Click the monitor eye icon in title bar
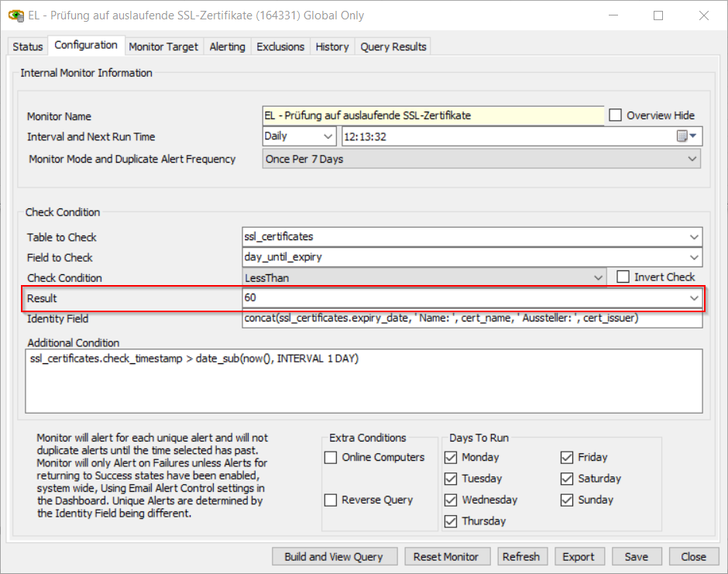The image size is (728, 574). pos(15,15)
